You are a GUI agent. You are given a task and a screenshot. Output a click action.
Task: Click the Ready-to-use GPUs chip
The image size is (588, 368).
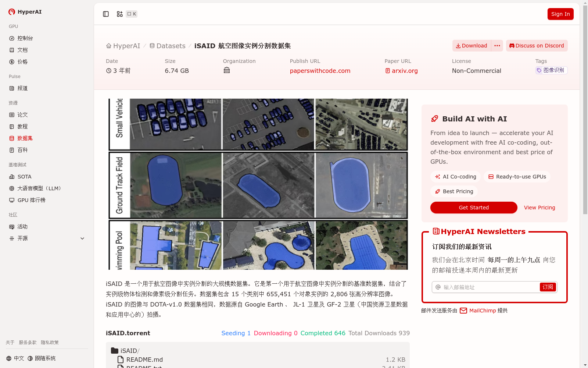[517, 177]
